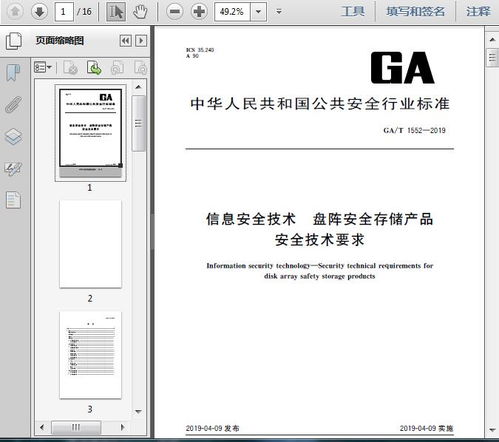This screenshot has width=499, height=442.
Task: Click the page label 1 under first thumbnail
Action: pyautogui.click(x=90, y=188)
